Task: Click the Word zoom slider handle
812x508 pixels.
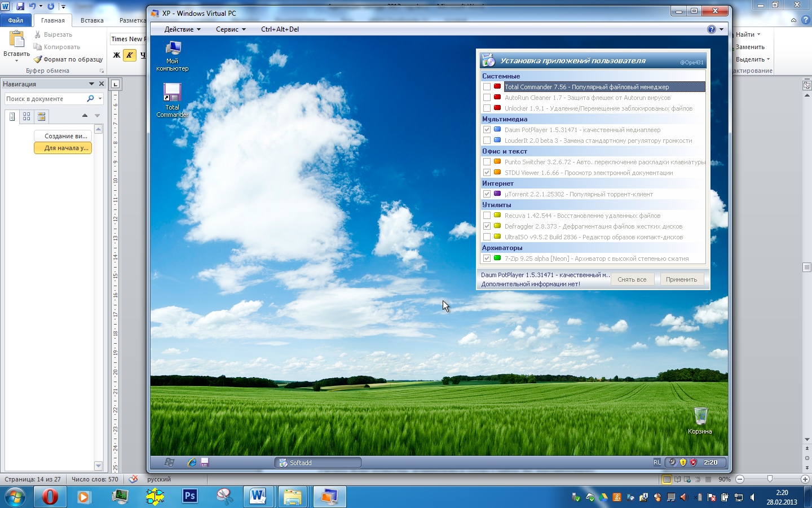Action: (x=770, y=479)
